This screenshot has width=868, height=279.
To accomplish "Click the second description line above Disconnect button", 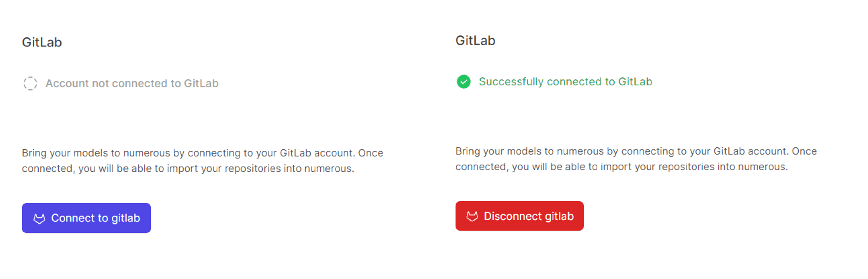I will (x=621, y=167).
